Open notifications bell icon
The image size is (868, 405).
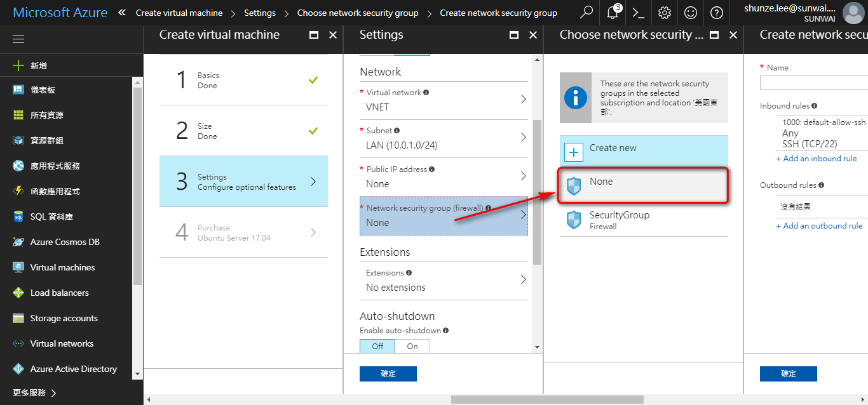coord(613,13)
